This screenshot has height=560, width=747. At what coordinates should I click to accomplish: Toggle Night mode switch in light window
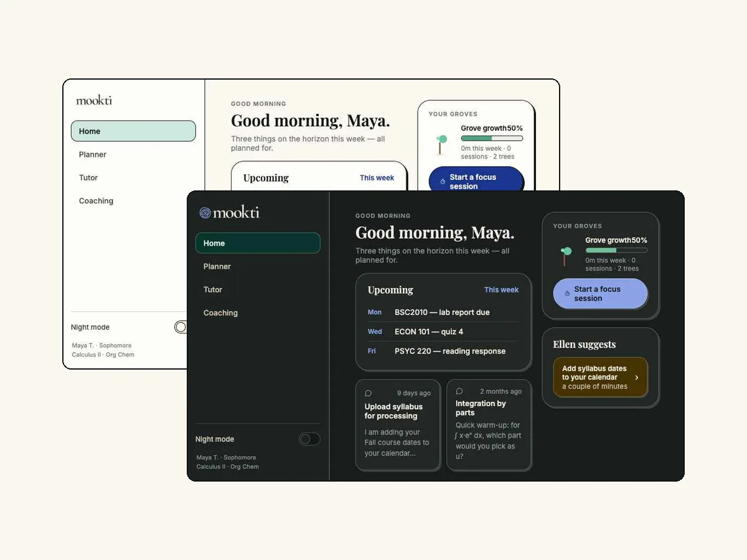(181, 327)
